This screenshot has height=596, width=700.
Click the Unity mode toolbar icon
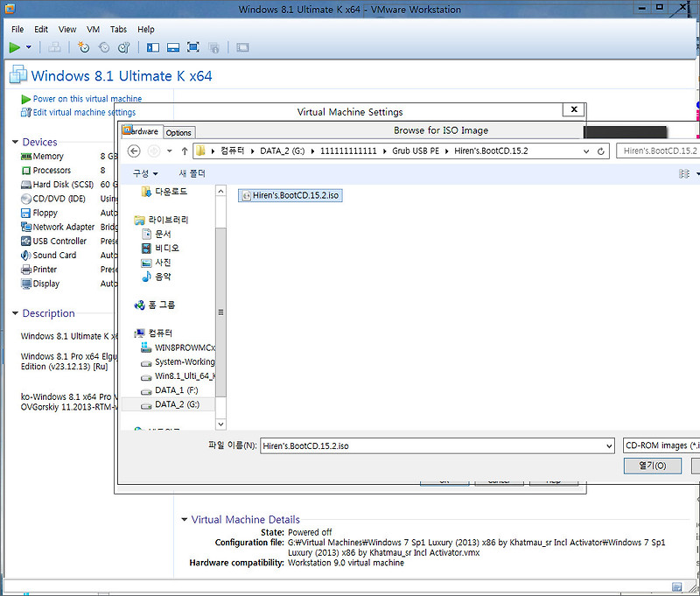click(213, 48)
